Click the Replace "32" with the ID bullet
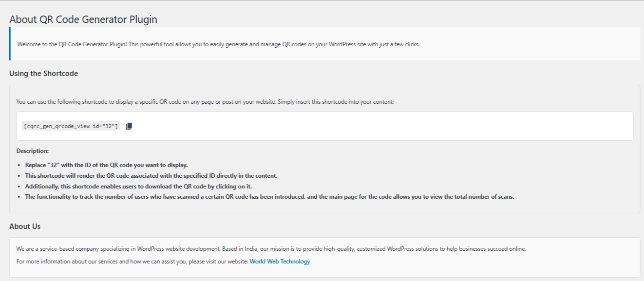 [106, 165]
